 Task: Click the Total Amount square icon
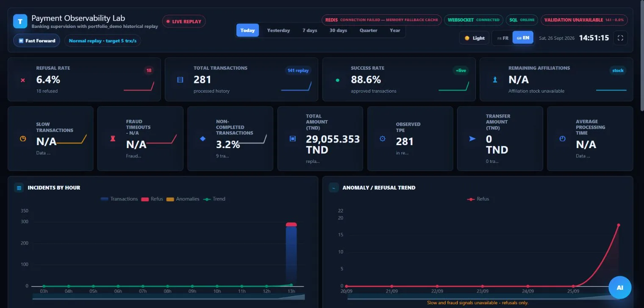[292, 138]
